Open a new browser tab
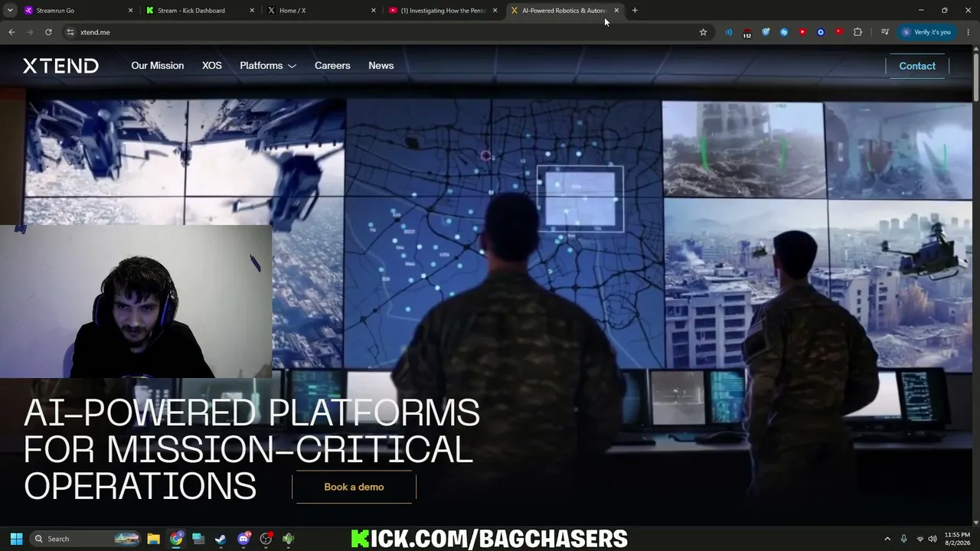The image size is (980, 551). tap(635, 11)
